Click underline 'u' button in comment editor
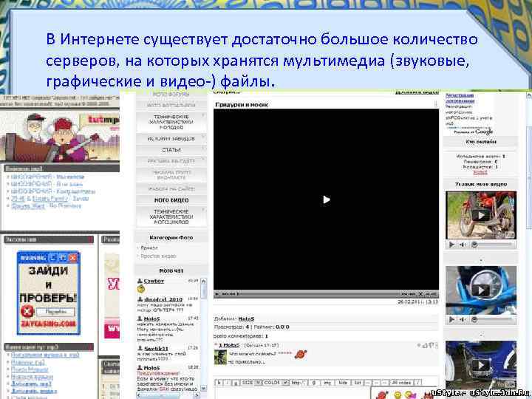532x399 pixels. click(236, 383)
